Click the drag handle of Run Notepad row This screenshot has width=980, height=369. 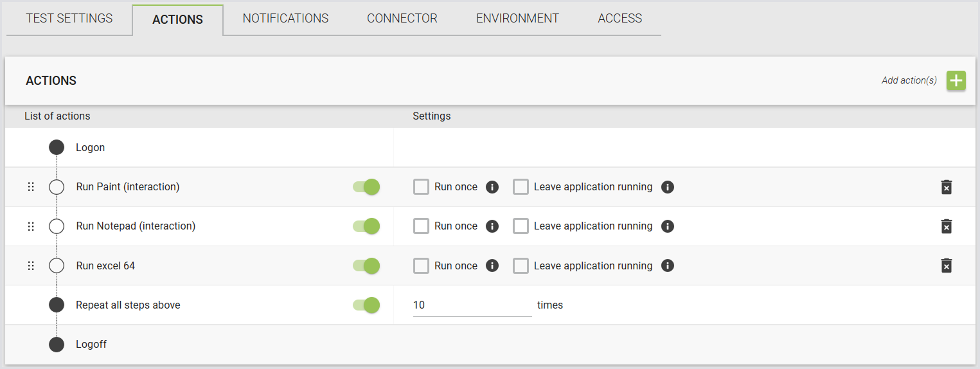click(x=31, y=226)
